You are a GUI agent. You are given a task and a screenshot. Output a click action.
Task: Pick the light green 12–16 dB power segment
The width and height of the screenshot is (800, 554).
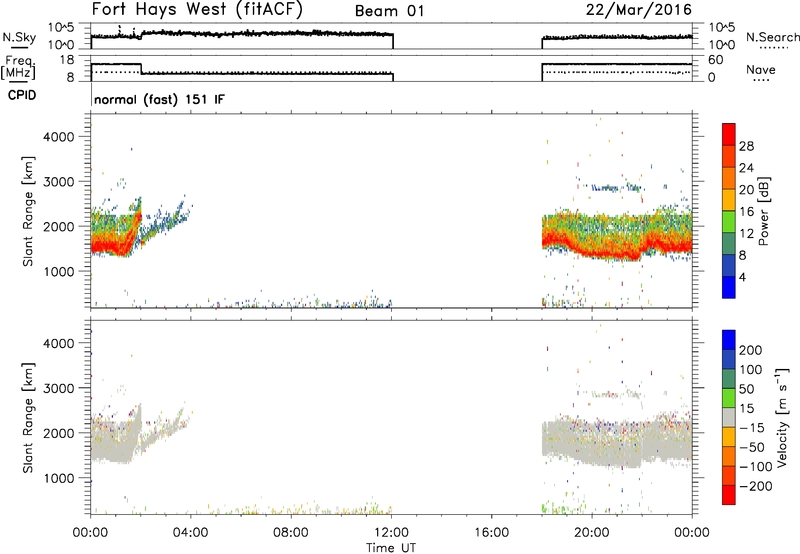click(729, 222)
